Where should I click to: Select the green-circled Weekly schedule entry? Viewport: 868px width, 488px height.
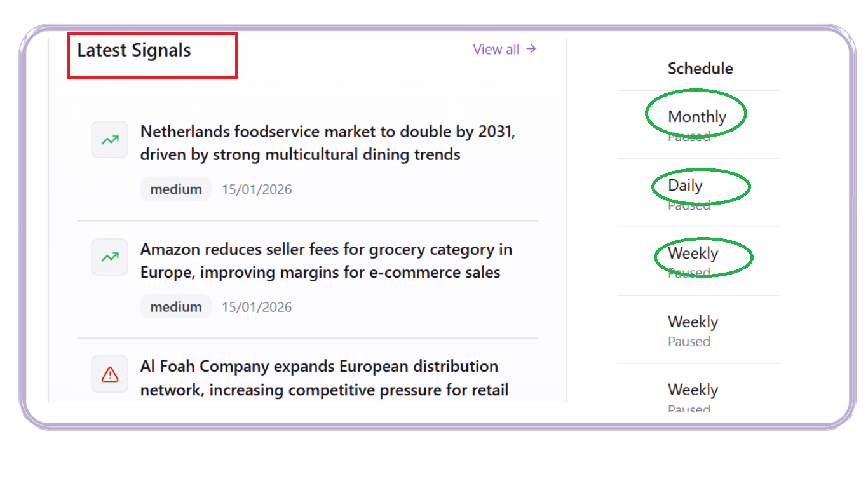point(693,254)
